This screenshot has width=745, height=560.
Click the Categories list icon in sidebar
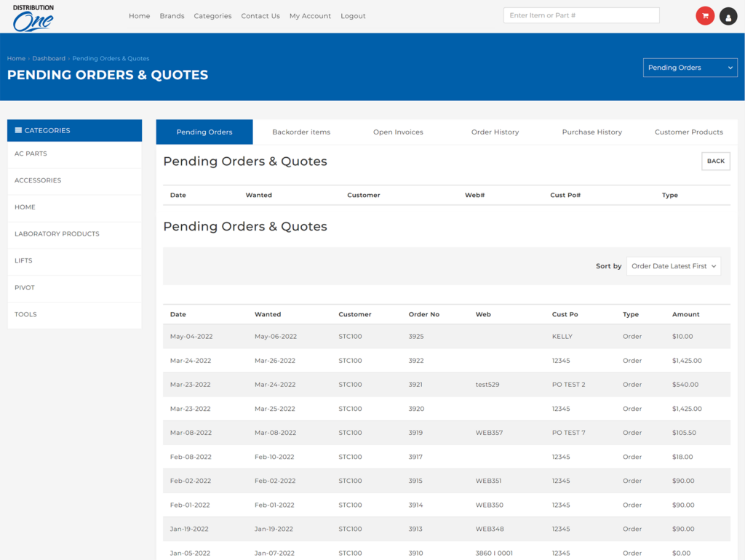click(18, 130)
